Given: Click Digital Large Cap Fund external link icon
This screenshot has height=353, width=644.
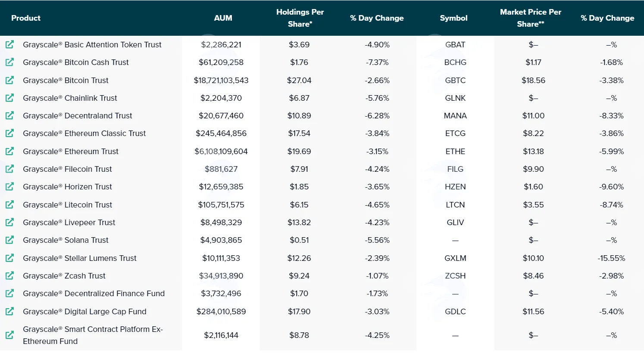Looking at the screenshot, I should [9, 311].
